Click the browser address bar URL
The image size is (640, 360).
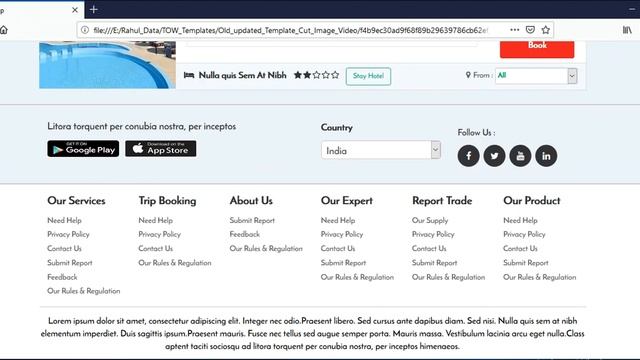(290, 30)
